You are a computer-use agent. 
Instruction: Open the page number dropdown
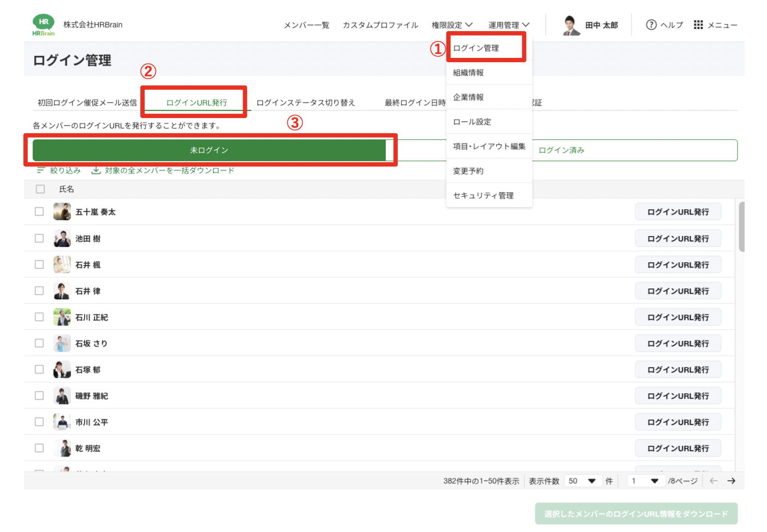pos(645,481)
